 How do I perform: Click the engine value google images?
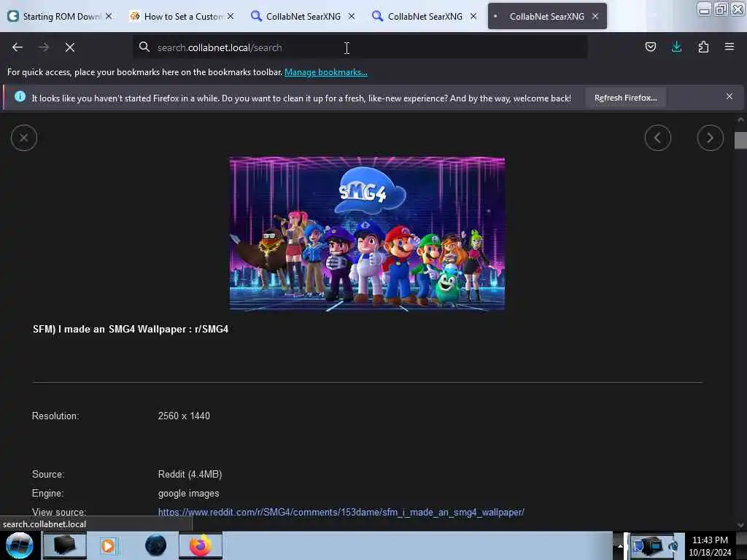[189, 494]
